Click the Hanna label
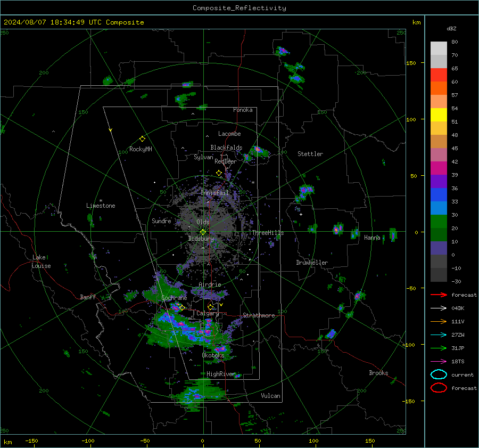The height and width of the screenshot is (448, 479). pos(372,238)
